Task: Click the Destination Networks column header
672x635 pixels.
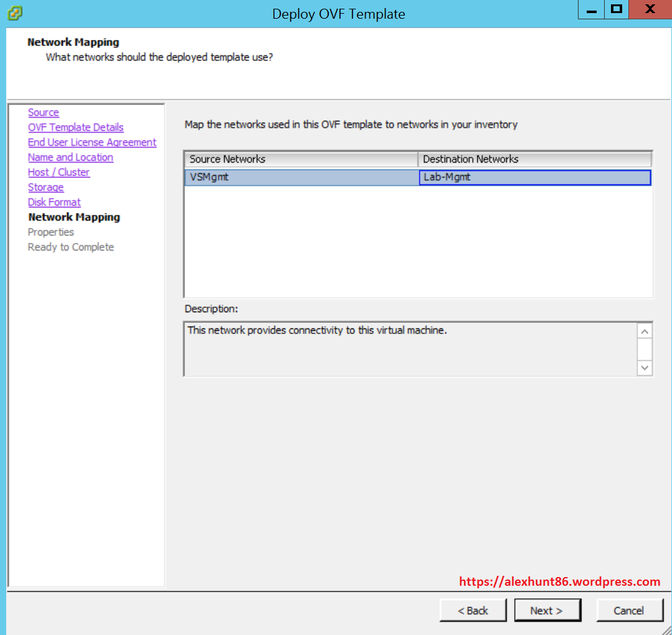Action: click(534, 160)
